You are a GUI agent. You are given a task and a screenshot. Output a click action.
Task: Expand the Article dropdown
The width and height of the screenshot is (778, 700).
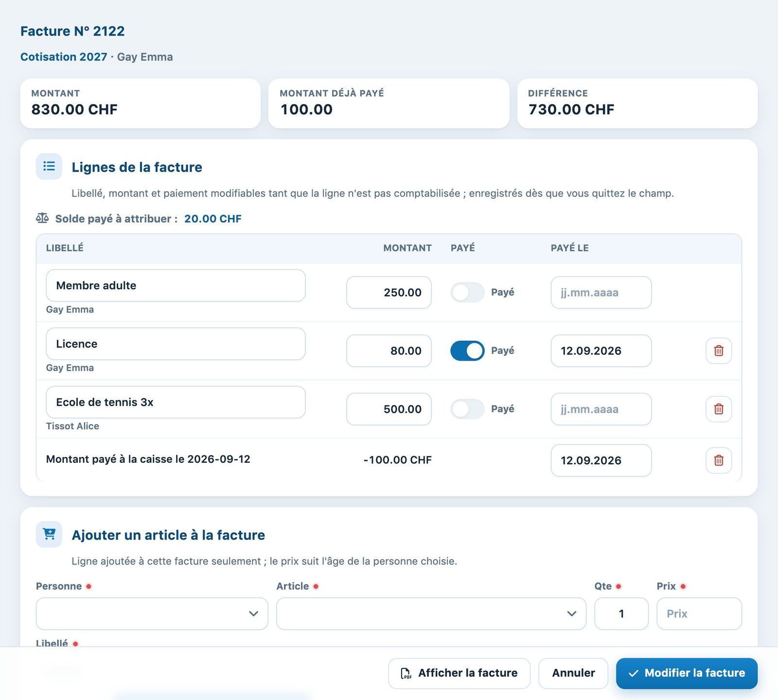click(431, 613)
